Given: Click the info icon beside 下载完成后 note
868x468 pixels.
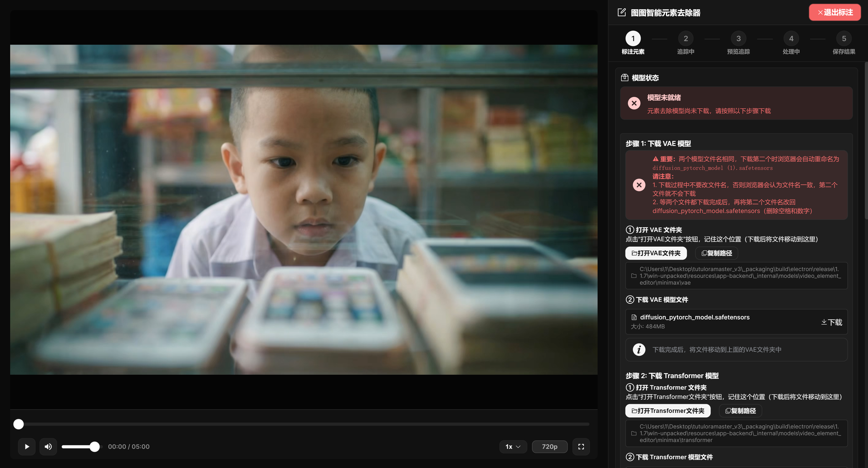Looking at the screenshot, I should pos(639,349).
